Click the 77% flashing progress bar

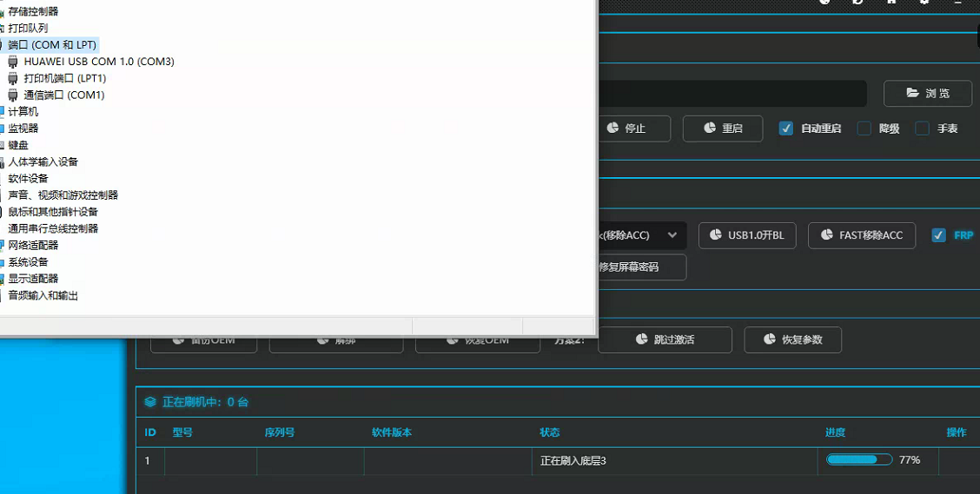click(x=859, y=460)
